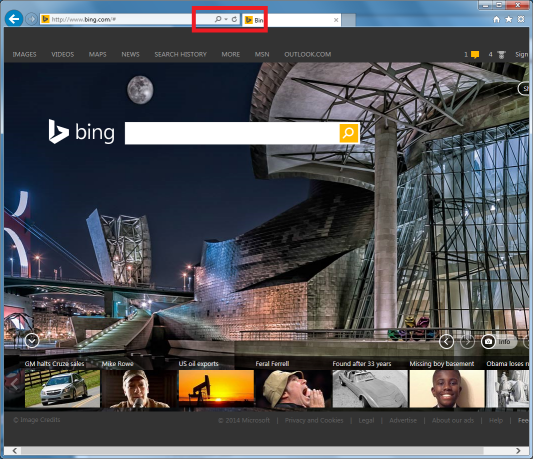Open the Mike Rowe story thumbnail

[x=139, y=389]
